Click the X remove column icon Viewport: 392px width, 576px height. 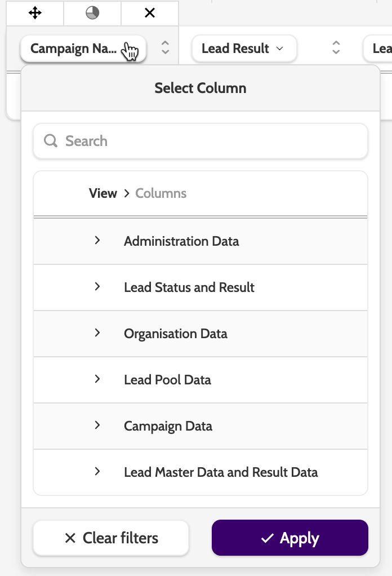150,13
